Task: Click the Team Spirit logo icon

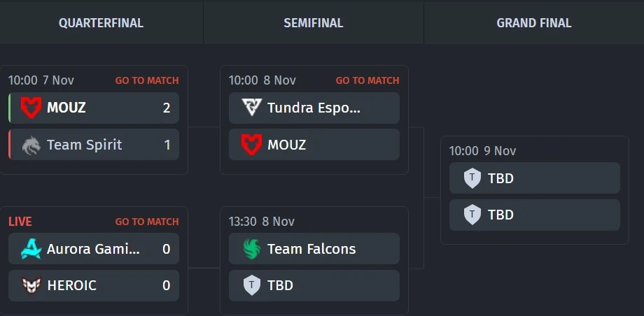Action: (x=31, y=145)
